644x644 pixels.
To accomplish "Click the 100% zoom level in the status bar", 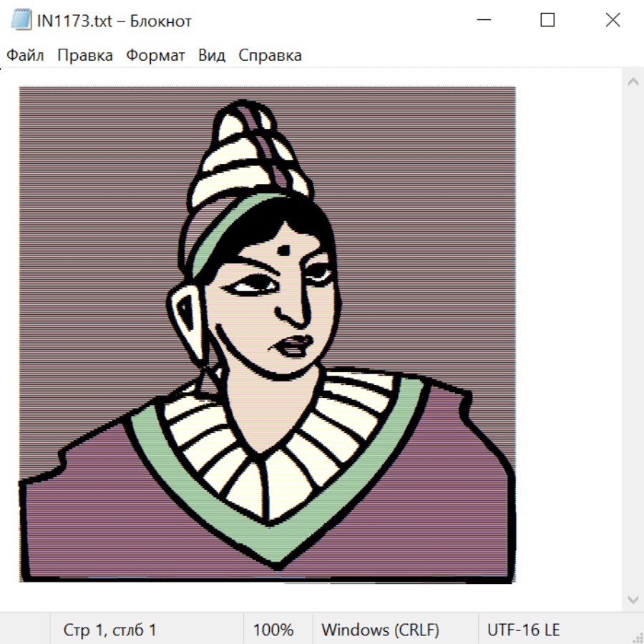I will (273, 630).
